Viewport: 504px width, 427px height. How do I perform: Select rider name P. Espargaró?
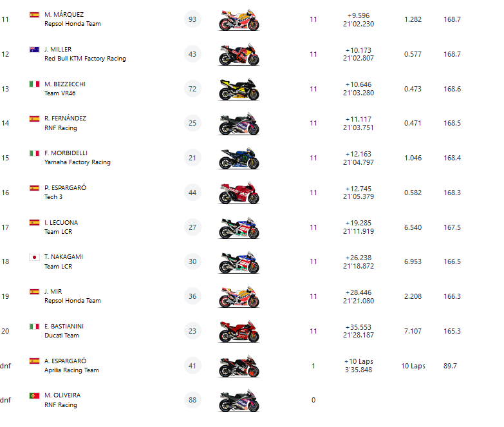tap(66, 188)
